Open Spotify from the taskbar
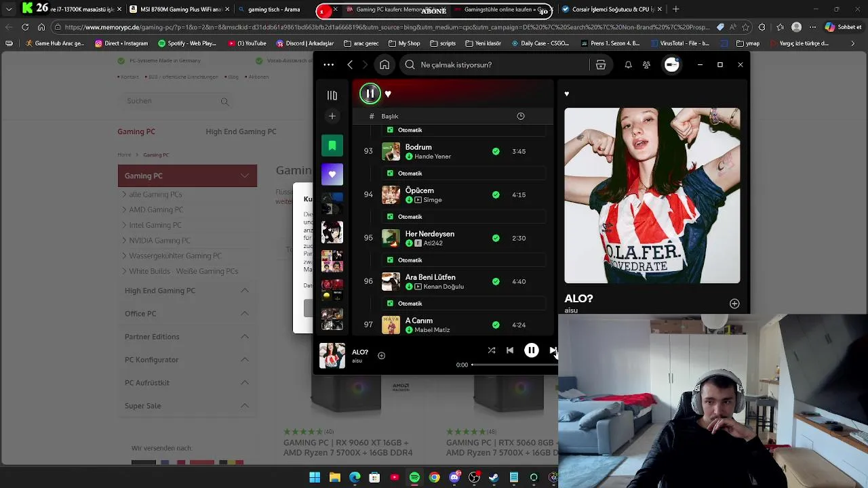The width and height of the screenshot is (868, 488). click(414, 477)
